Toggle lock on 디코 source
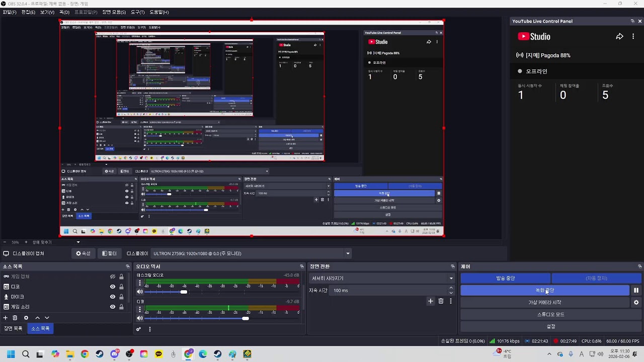 tap(121, 287)
